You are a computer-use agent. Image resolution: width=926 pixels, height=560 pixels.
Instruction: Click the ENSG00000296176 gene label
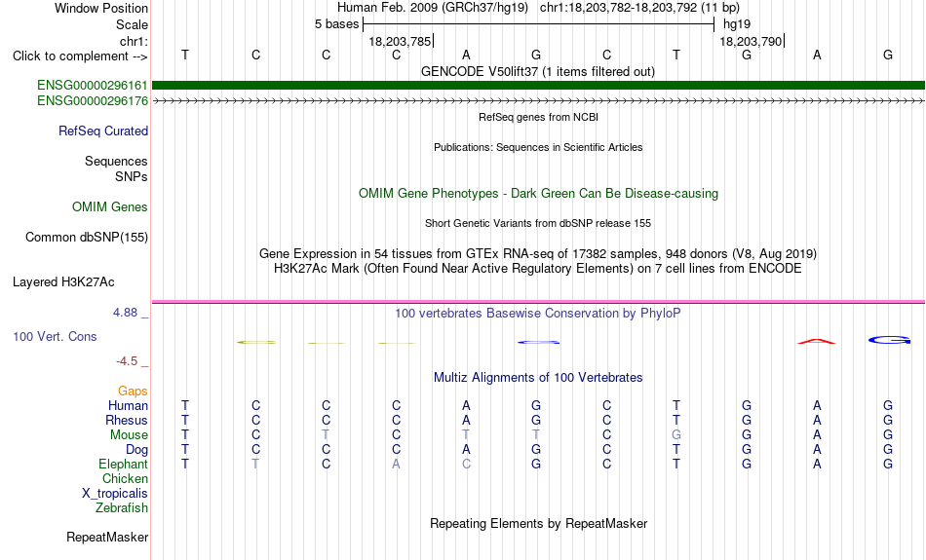[93, 101]
